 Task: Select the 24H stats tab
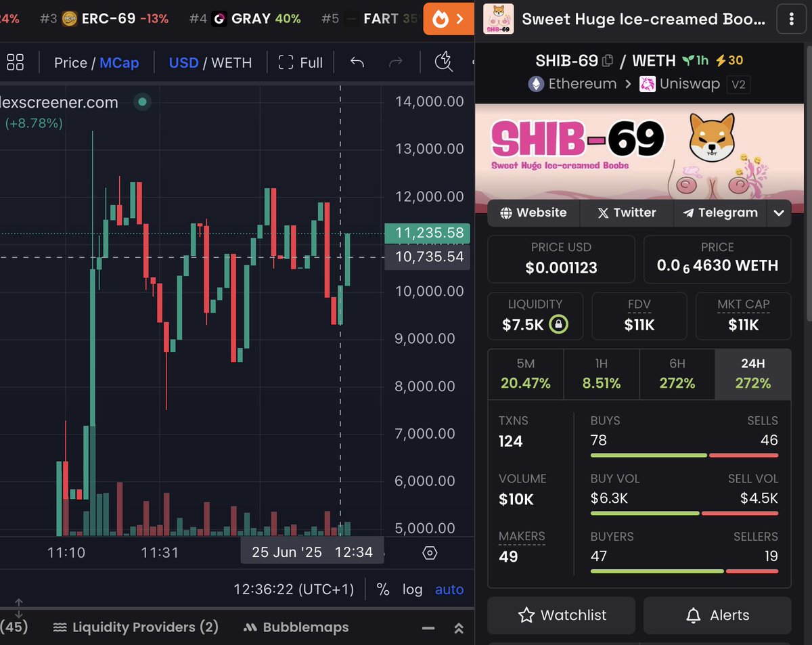point(753,374)
